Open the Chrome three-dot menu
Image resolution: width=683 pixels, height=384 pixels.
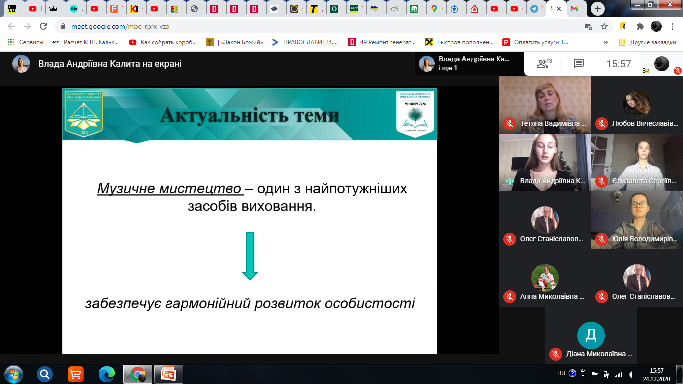click(673, 27)
